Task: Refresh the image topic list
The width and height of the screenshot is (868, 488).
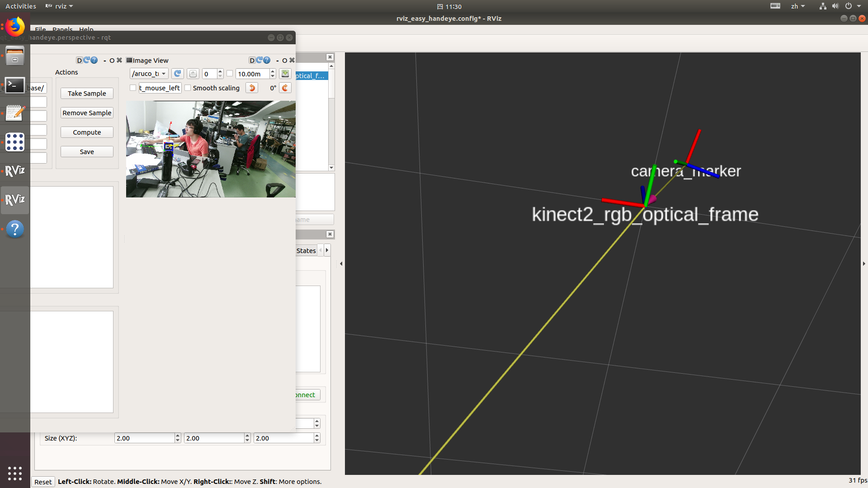Action: (177, 74)
